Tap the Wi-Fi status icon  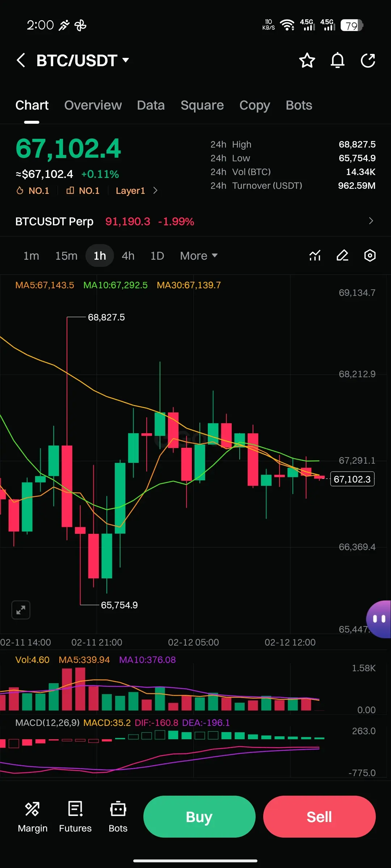pos(287,25)
